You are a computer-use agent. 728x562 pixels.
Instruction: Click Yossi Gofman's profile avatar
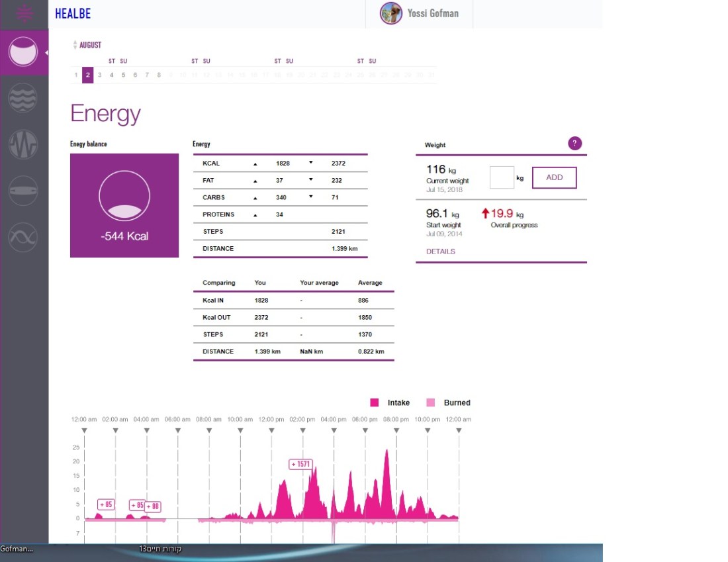tap(390, 13)
